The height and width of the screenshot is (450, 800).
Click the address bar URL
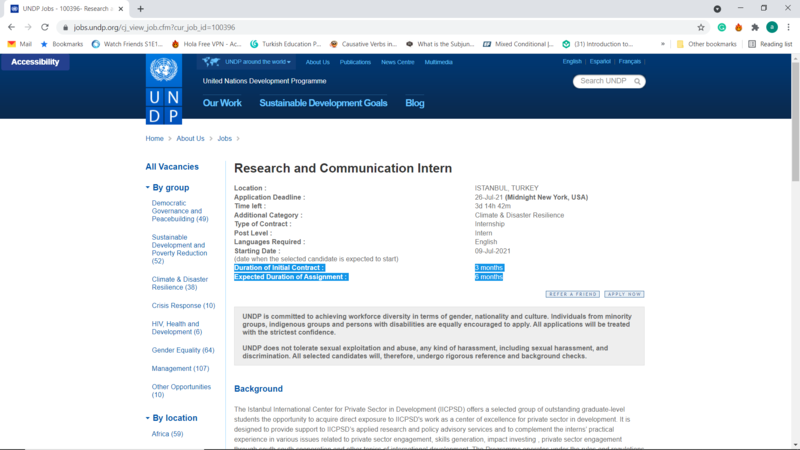[x=154, y=28]
